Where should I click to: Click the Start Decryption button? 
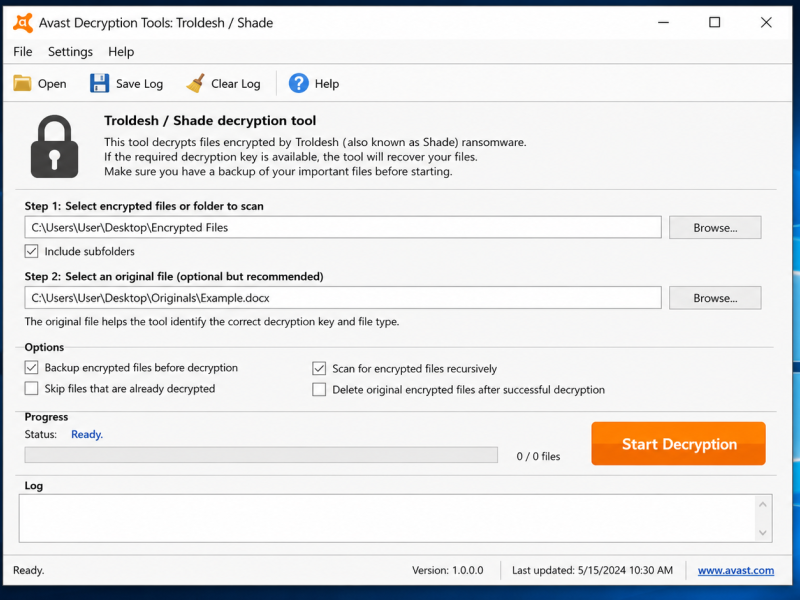click(x=679, y=443)
